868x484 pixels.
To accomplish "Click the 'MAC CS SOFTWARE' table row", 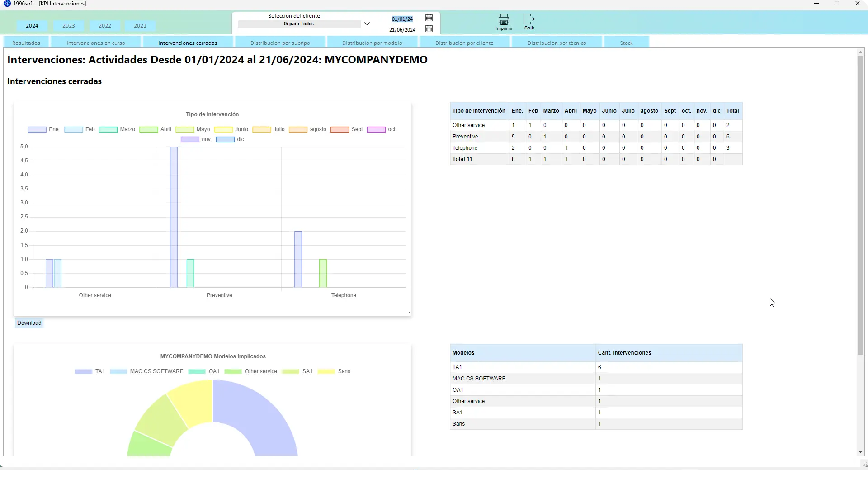I will 596,379.
